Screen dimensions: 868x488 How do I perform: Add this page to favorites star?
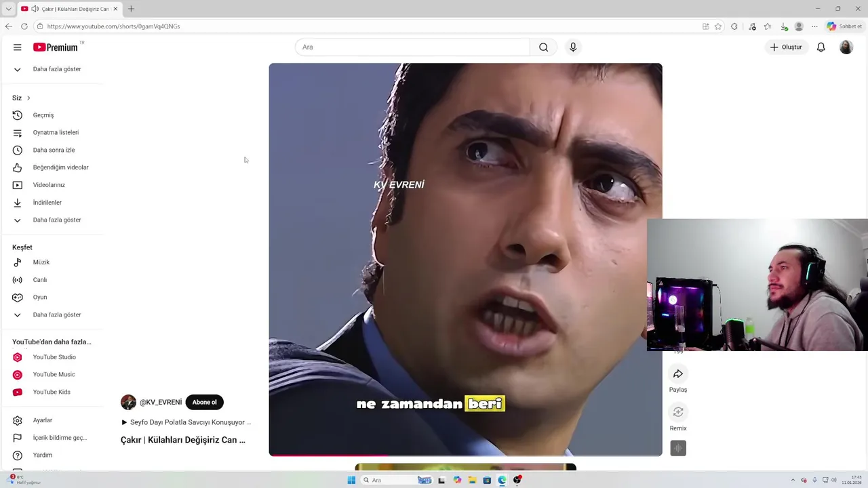(718, 26)
